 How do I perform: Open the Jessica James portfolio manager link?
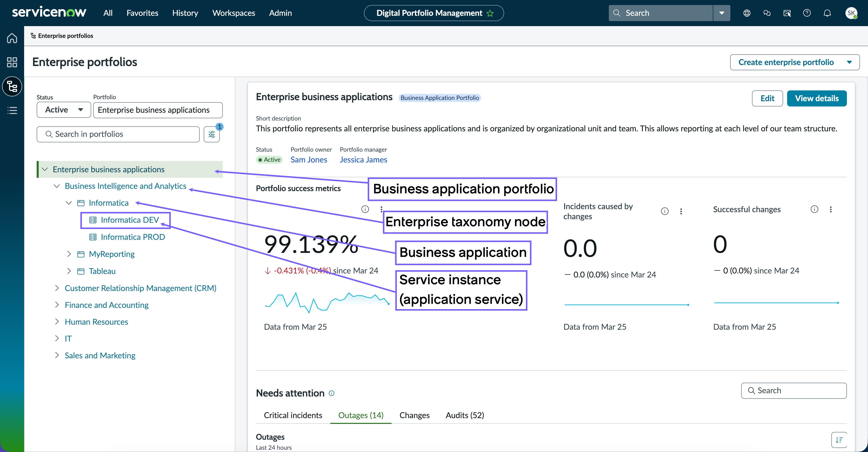coord(363,160)
